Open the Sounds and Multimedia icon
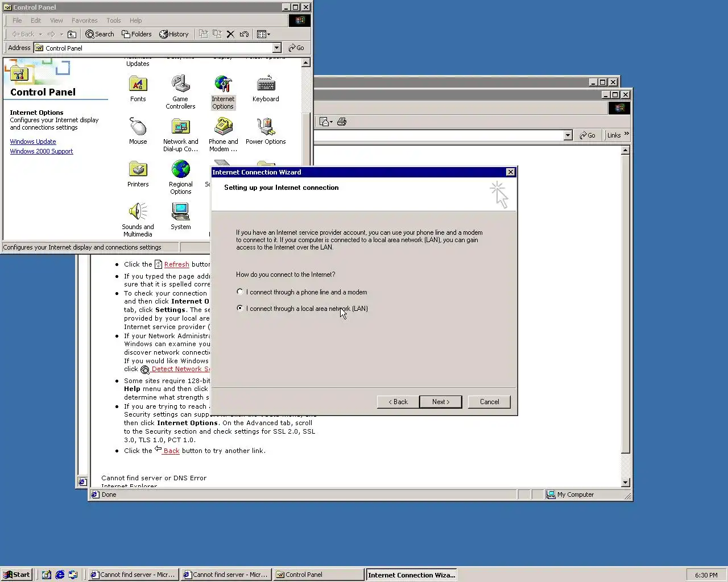The width and height of the screenshot is (728, 582). point(138,221)
